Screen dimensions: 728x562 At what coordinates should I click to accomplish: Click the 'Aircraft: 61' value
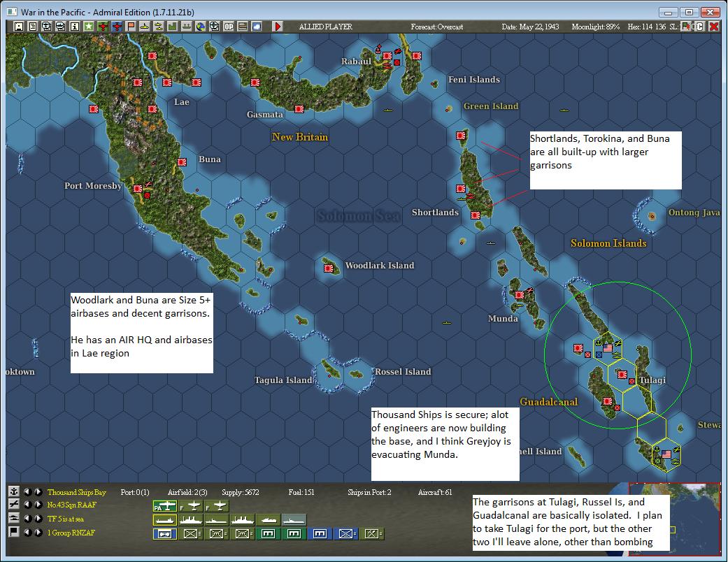coord(434,492)
